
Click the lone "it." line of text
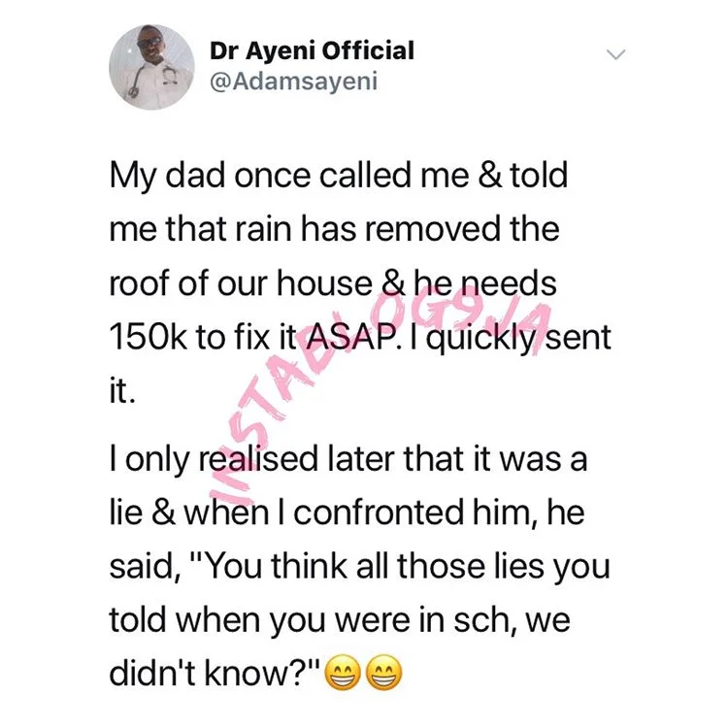click(122, 391)
